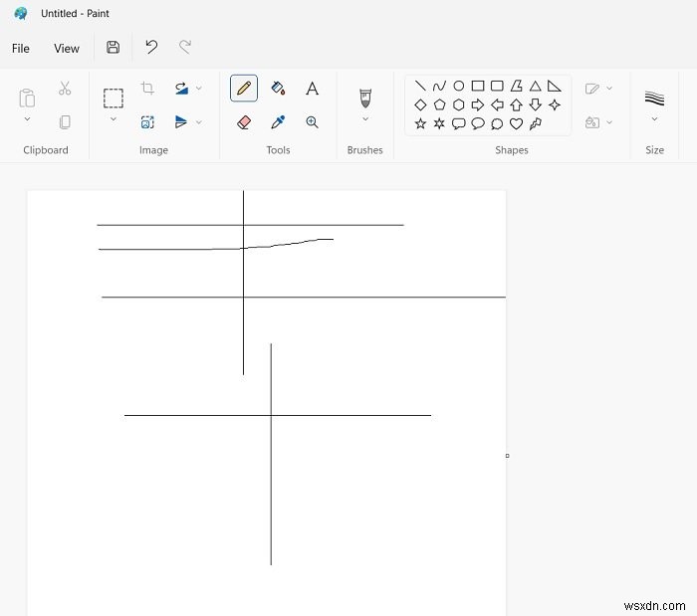Select the Rectangle shape
Viewport: 697px width, 616px height.
pos(478,86)
